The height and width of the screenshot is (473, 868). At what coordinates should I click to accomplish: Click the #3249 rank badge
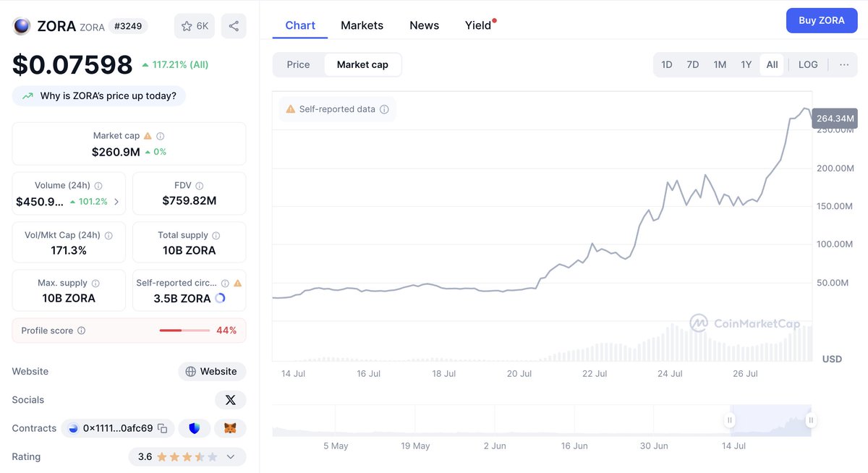click(x=128, y=26)
